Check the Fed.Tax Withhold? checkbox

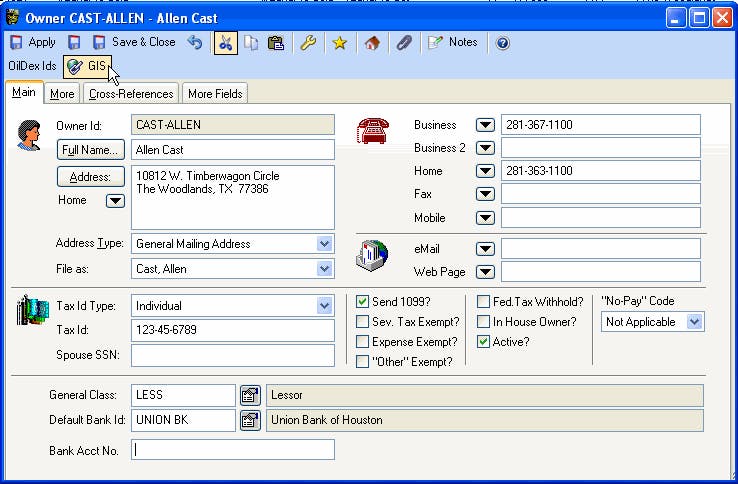coord(483,302)
